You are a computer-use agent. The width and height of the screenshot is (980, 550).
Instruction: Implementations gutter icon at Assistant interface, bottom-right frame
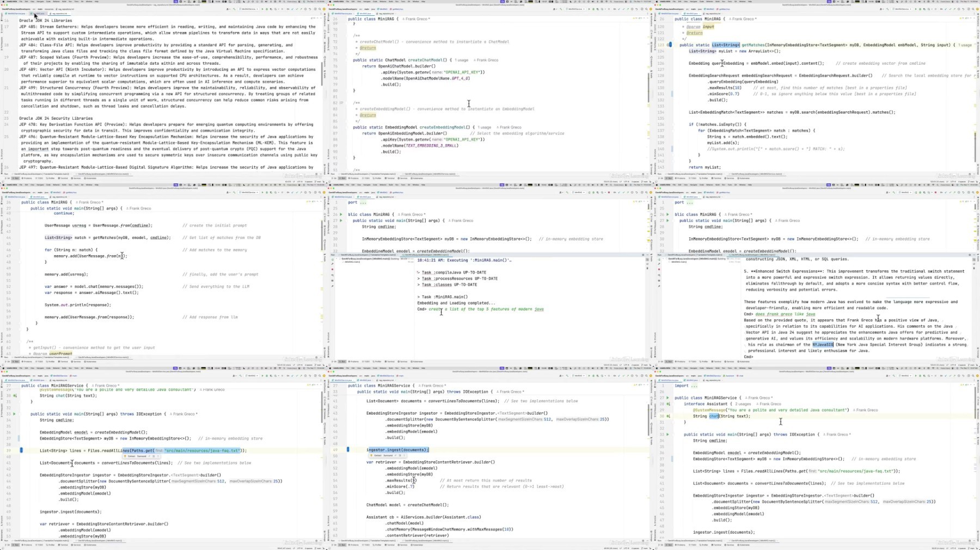pos(668,404)
